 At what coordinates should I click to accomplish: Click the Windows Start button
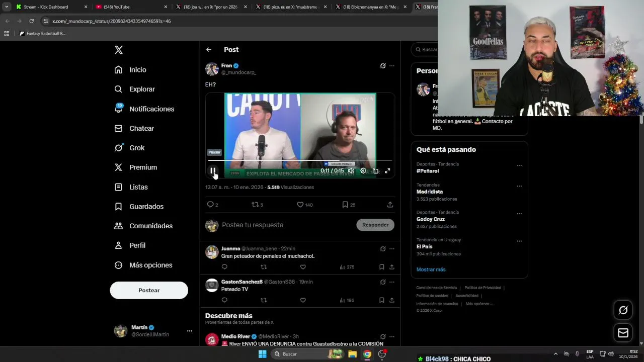click(262, 354)
